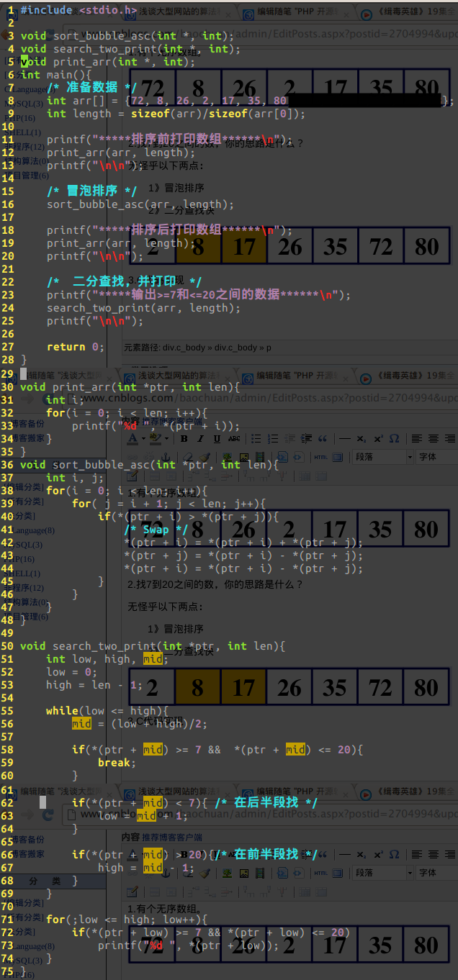This screenshot has height=980, width=458.
Task: Click the HTML source icon behind code line 35
Action: [x=320, y=457]
